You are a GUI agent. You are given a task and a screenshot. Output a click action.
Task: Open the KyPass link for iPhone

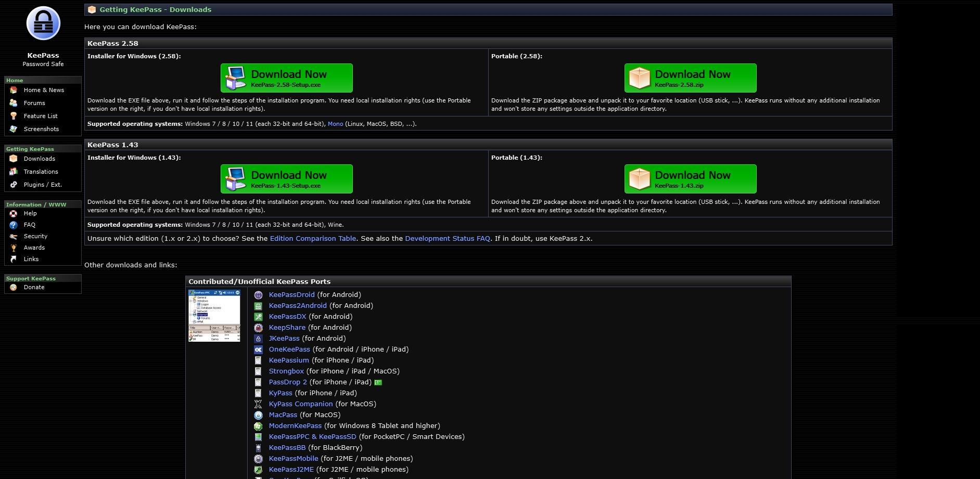pyautogui.click(x=281, y=393)
